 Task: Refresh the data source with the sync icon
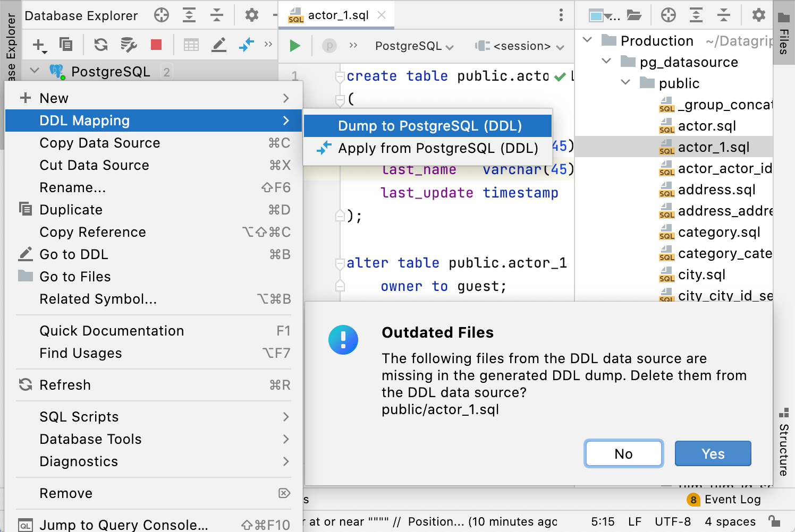[100, 45]
